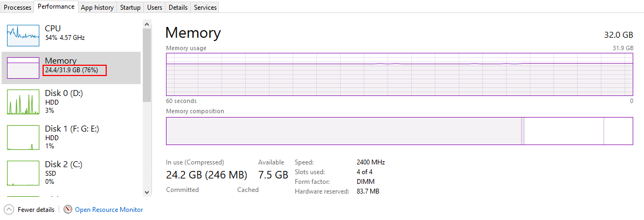This screenshot has width=644, height=220.
Task: Switch to the Processes tab
Action: 17,8
